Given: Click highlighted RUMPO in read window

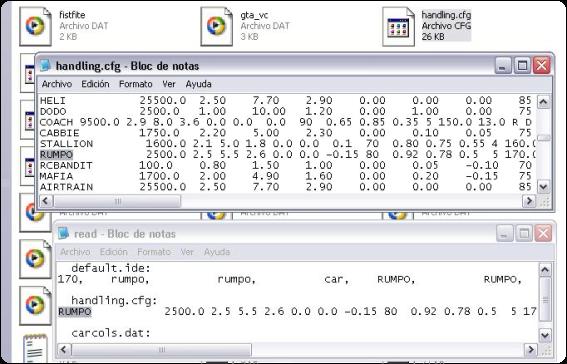Looking at the screenshot, I should pyautogui.click(x=74, y=312).
